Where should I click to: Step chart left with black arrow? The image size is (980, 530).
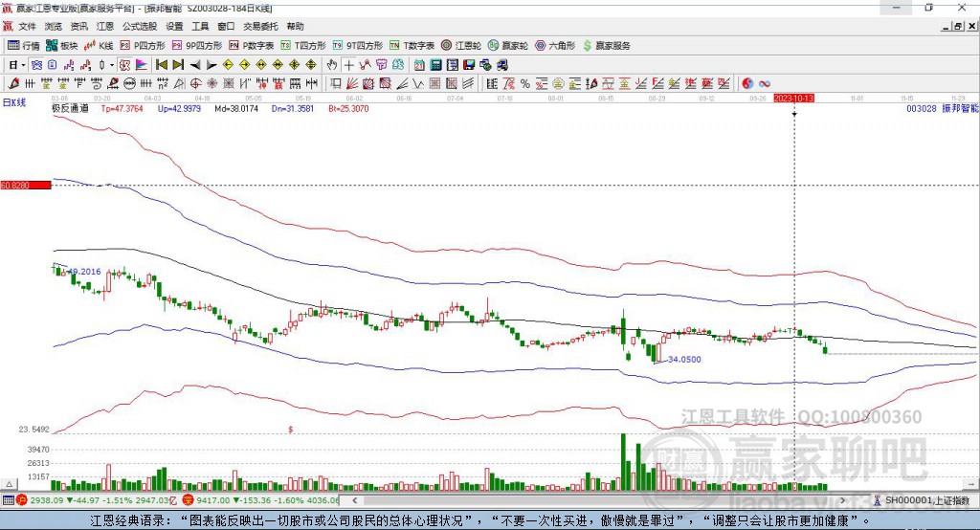(195, 65)
